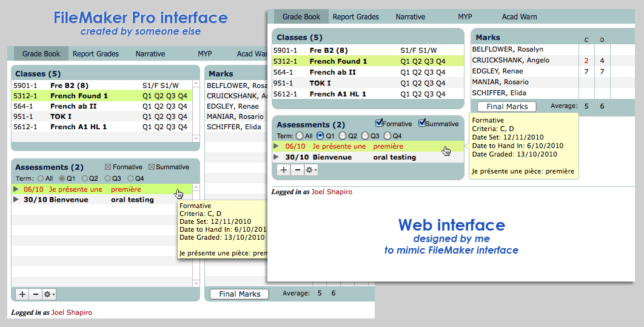Click Final Marks button in Web interface
The image size is (644, 327).
[x=507, y=107]
